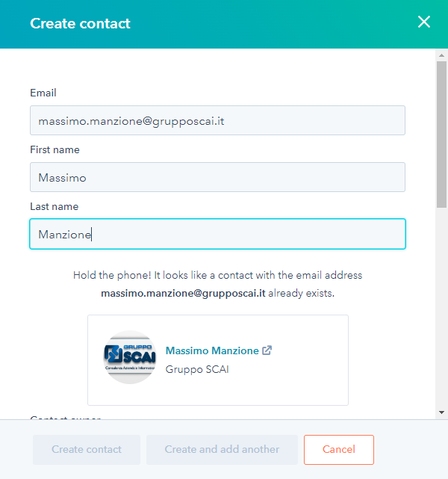Click into the First name field
448x479 pixels.
click(x=217, y=177)
